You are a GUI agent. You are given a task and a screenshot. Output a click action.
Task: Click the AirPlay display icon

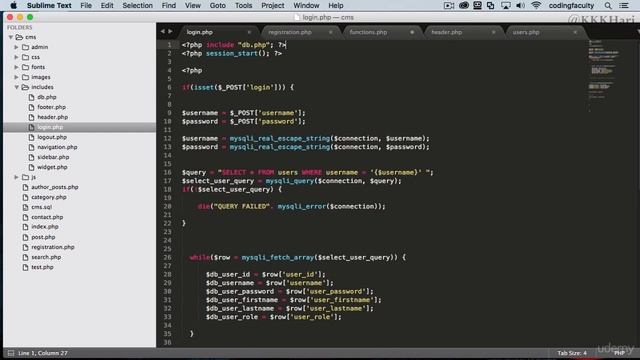[x=505, y=5]
